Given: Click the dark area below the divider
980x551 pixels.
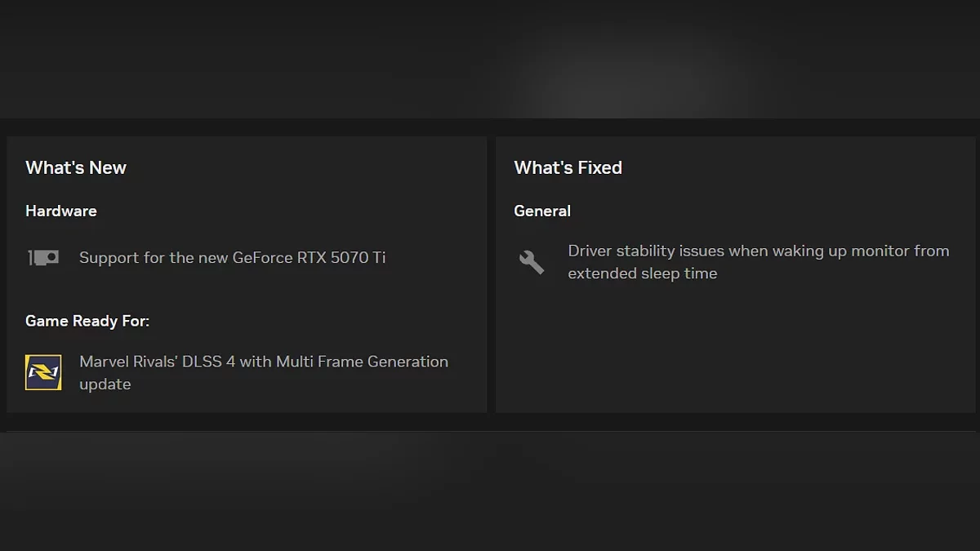Looking at the screenshot, I should [x=490, y=490].
